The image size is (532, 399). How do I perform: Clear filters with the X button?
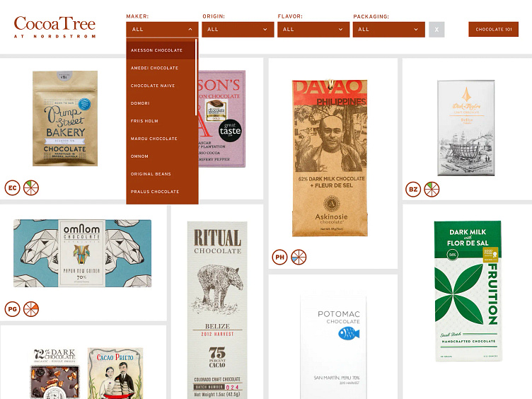coord(436,30)
